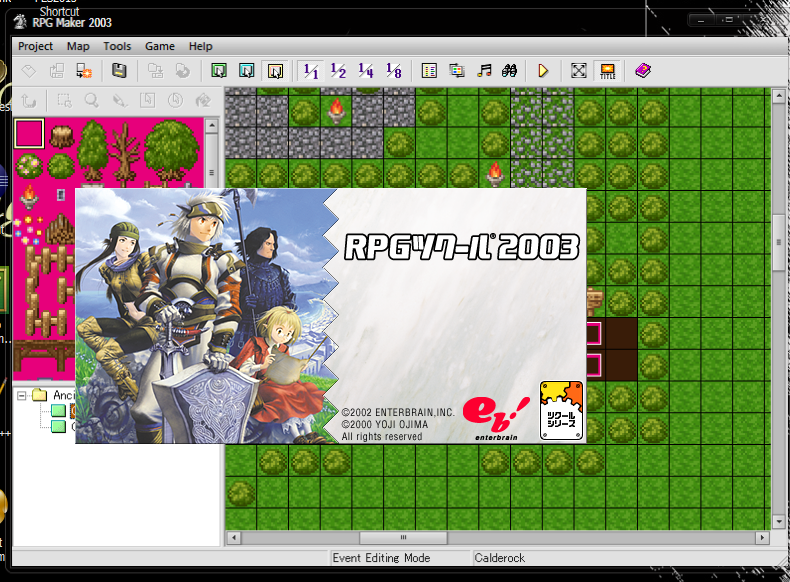The width and height of the screenshot is (790, 582).
Task: Pick the flowering bush tile in palette
Action: click(29, 166)
